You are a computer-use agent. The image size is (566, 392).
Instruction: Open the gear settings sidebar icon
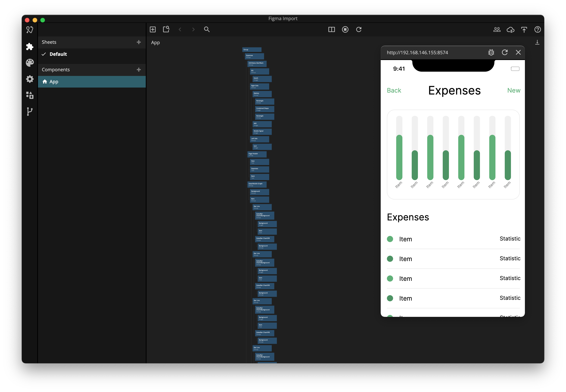coord(29,79)
